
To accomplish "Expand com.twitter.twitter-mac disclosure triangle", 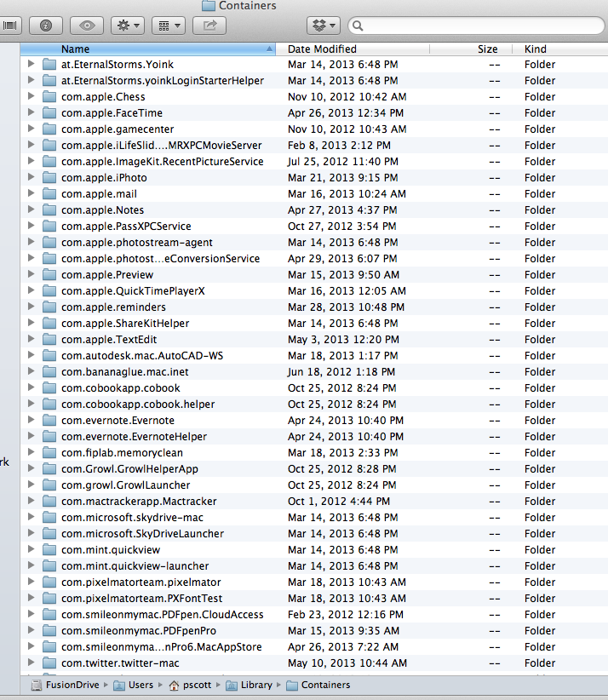I will pyautogui.click(x=31, y=663).
